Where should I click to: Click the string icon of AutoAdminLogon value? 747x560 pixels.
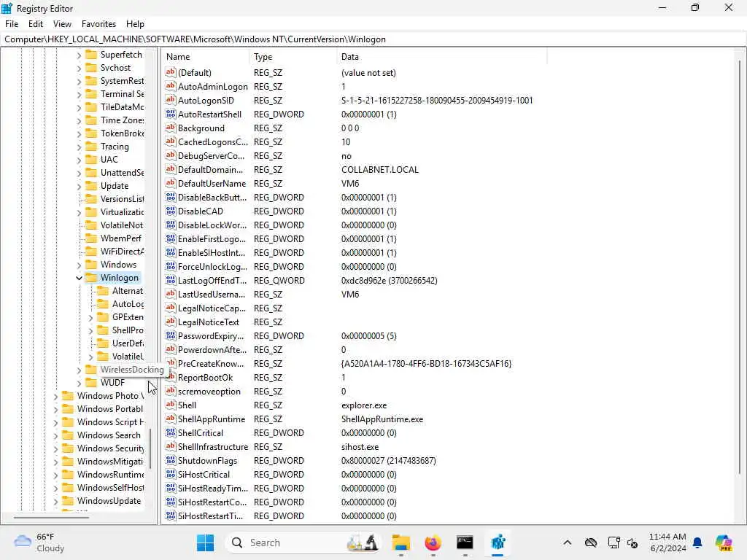tap(171, 86)
